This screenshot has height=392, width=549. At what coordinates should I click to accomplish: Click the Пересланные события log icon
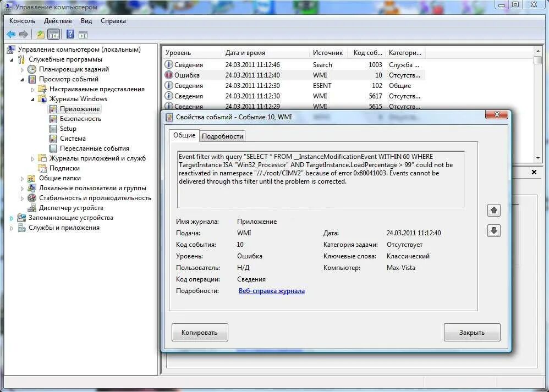click(53, 148)
